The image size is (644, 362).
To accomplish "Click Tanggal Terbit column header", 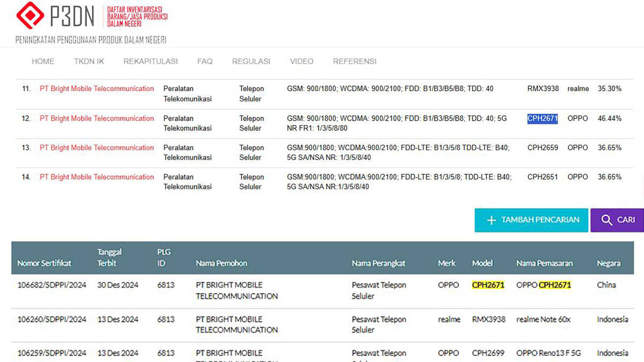I will tap(109, 257).
